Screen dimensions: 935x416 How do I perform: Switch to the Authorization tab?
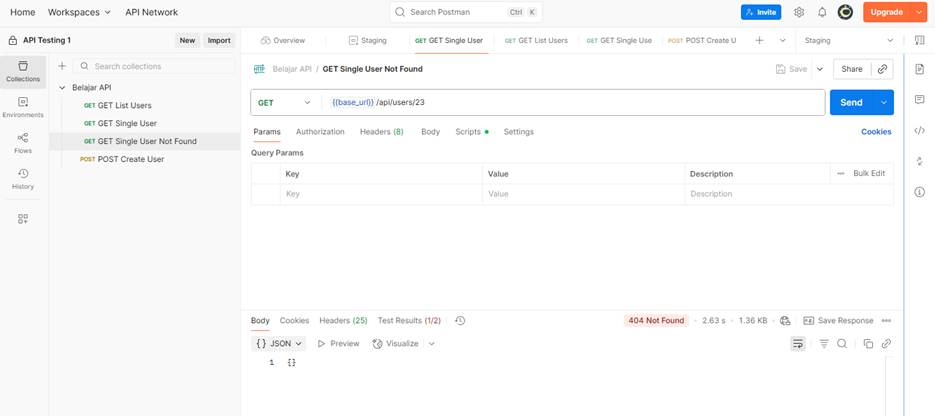[320, 132]
